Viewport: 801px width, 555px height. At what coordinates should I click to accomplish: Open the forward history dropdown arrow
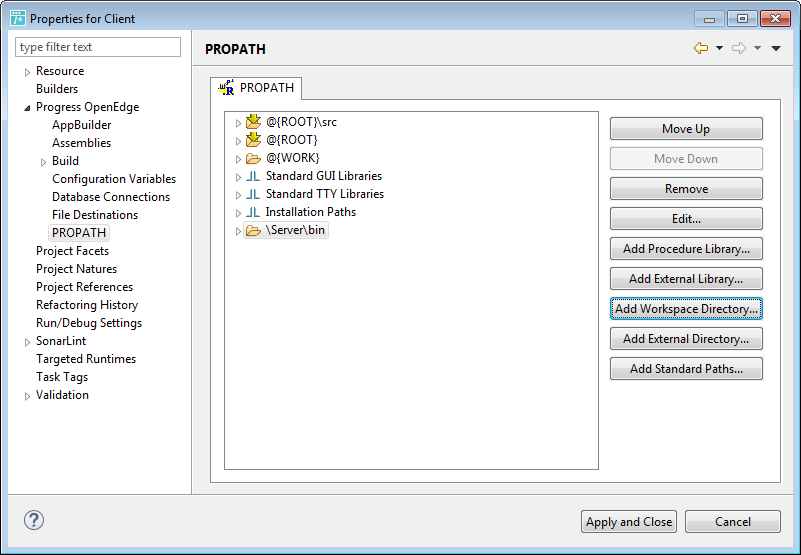tap(758, 48)
